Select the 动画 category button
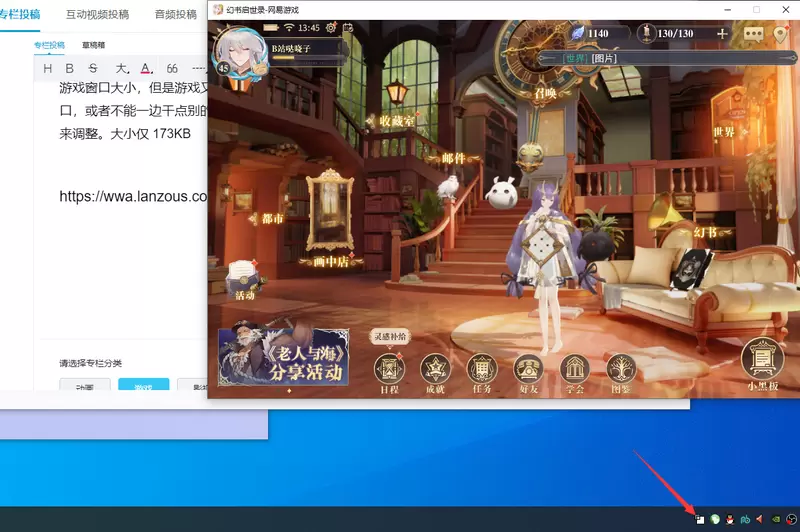800x532 pixels. click(x=85, y=385)
